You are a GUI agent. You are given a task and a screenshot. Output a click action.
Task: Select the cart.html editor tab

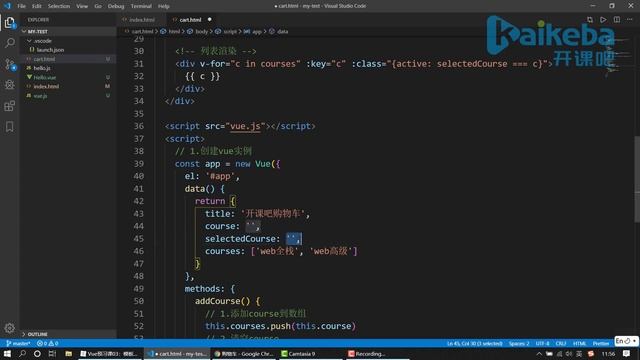click(190, 20)
